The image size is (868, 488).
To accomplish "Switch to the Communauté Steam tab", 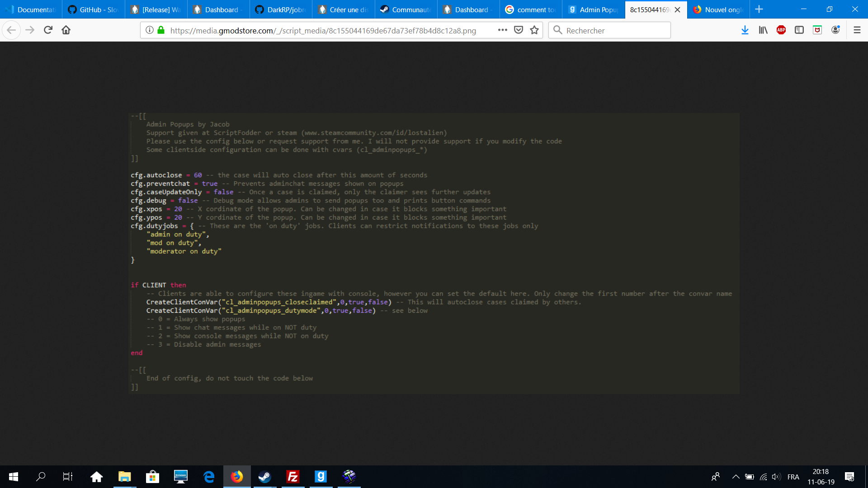I will 406,9.
